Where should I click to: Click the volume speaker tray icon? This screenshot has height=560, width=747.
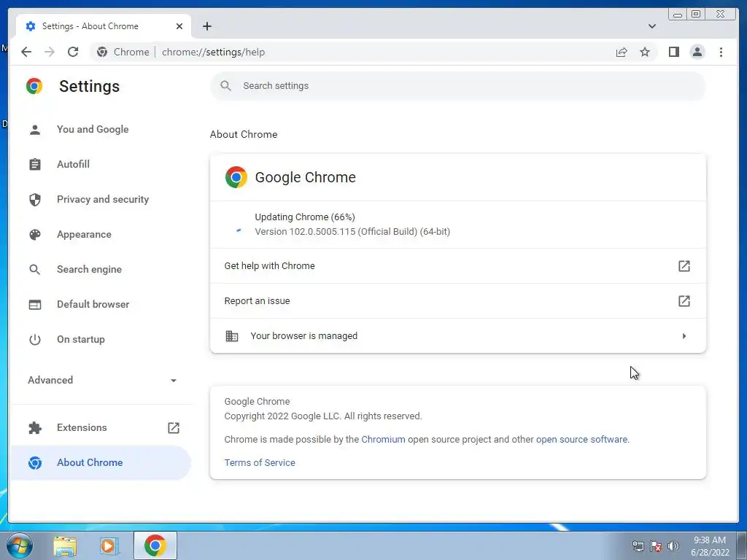click(x=673, y=546)
